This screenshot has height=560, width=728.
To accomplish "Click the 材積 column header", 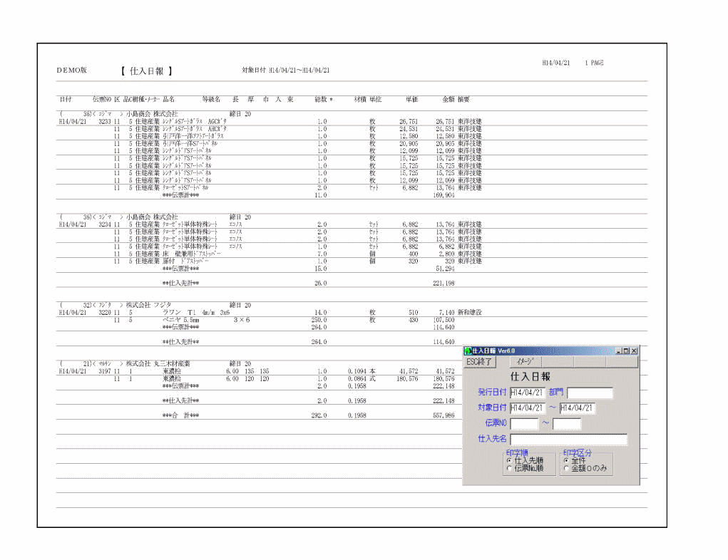I will [360, 99].
